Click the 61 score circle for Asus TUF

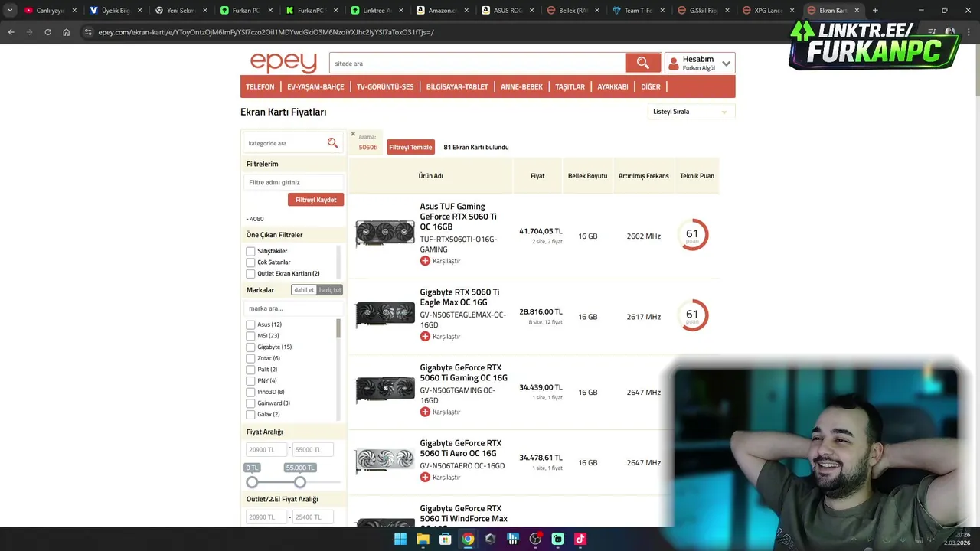(692, 235)
